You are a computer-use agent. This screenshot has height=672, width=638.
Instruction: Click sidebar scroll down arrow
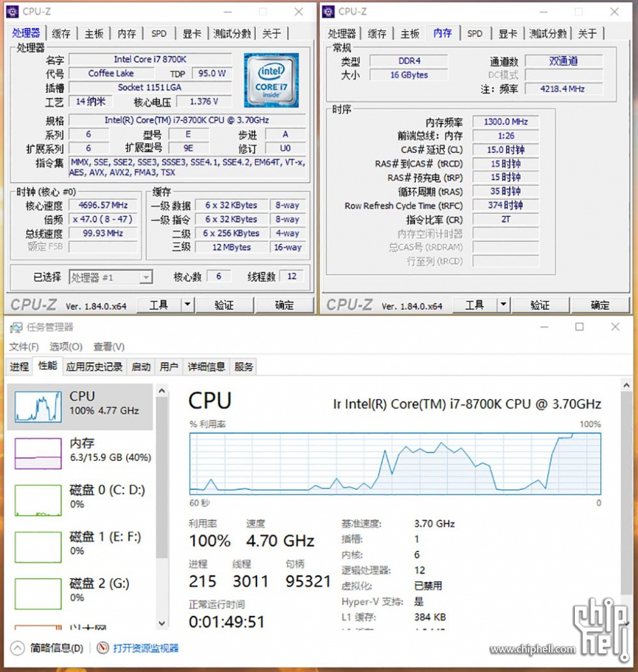click(161, 623)
